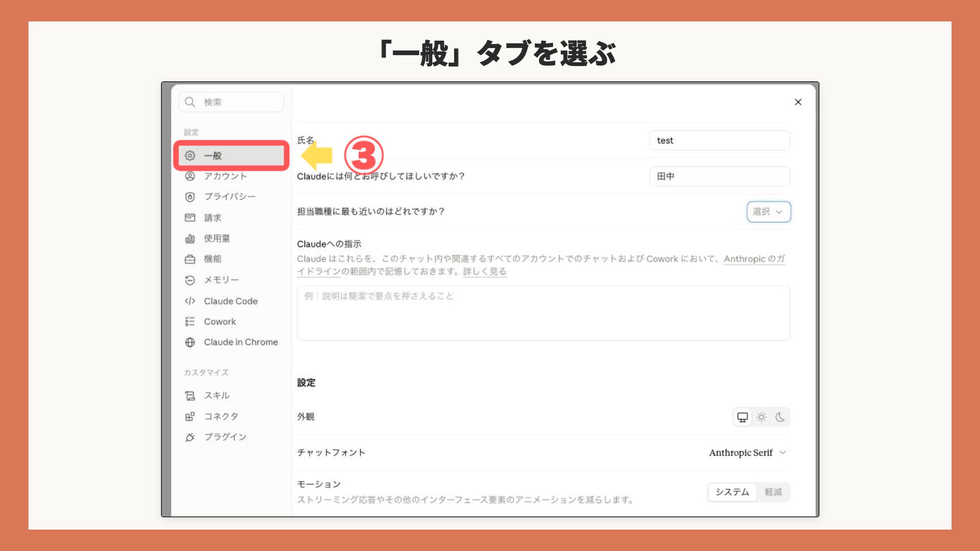Click the magnifier icon in the search box
980x551 pixels.
click(190, 102)
